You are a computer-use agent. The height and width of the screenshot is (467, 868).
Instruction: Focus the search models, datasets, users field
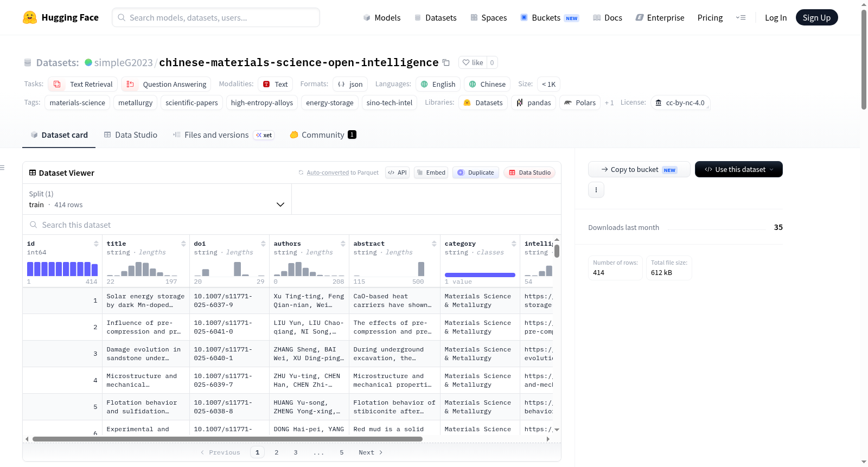216,17
